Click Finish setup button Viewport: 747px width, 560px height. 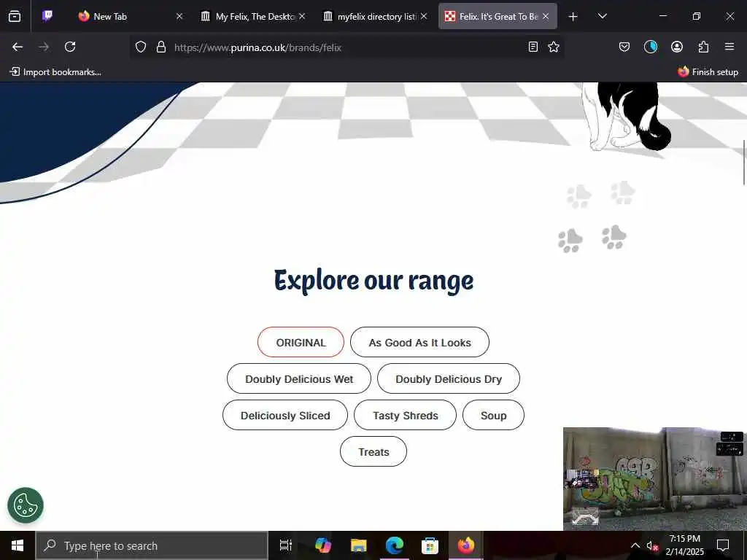coord(708,72)
